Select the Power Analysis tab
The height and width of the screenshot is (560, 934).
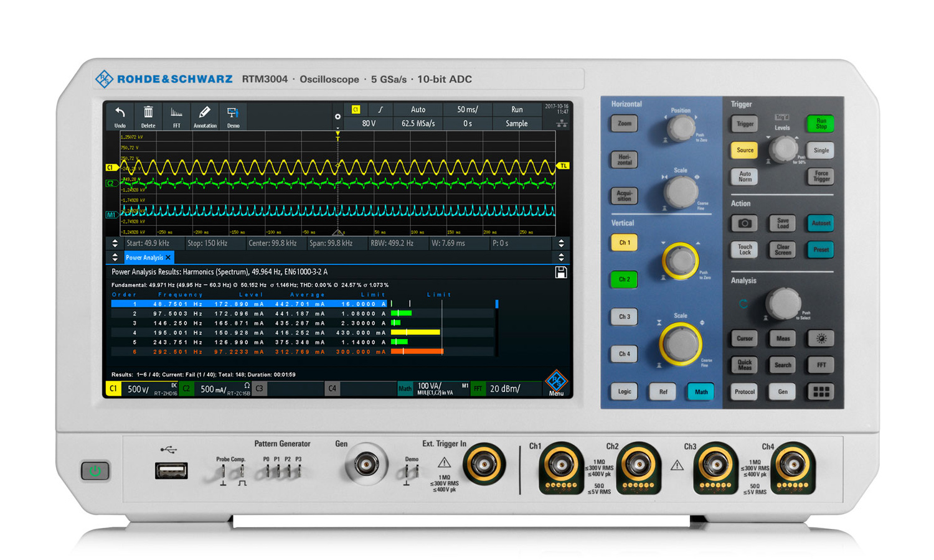148,258
